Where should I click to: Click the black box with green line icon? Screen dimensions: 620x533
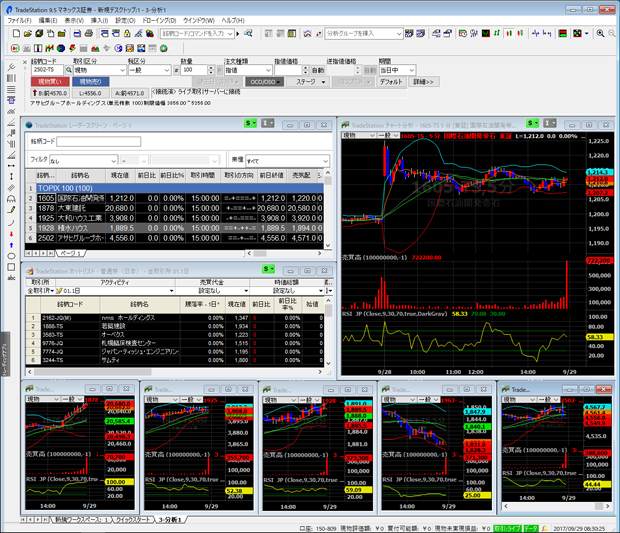[x=486, y=34]
